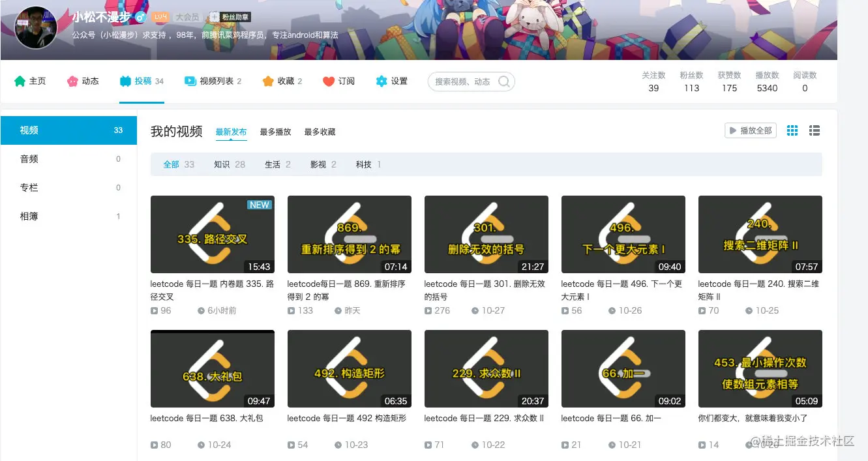The image size is (868, 461).
Task: Click title leetcode 每日一题 301. 删除无效的括号
Action: click(x=483, y=290)
